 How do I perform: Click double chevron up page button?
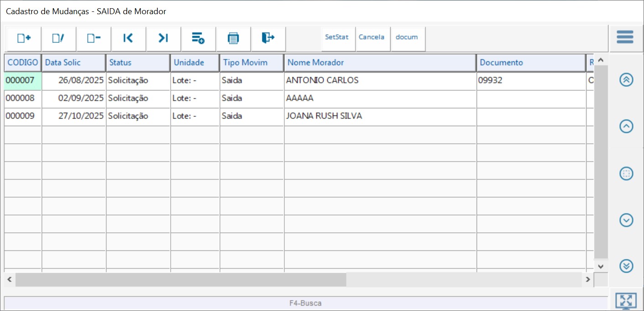pos(626,80)
